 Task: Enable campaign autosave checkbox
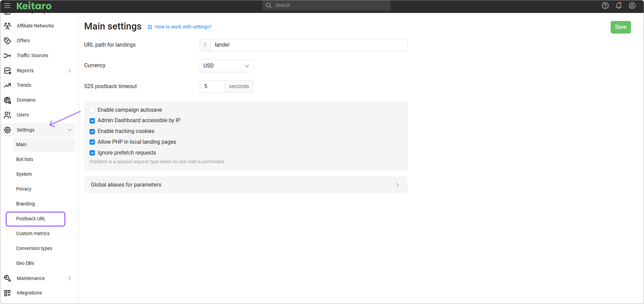(92, 110)
